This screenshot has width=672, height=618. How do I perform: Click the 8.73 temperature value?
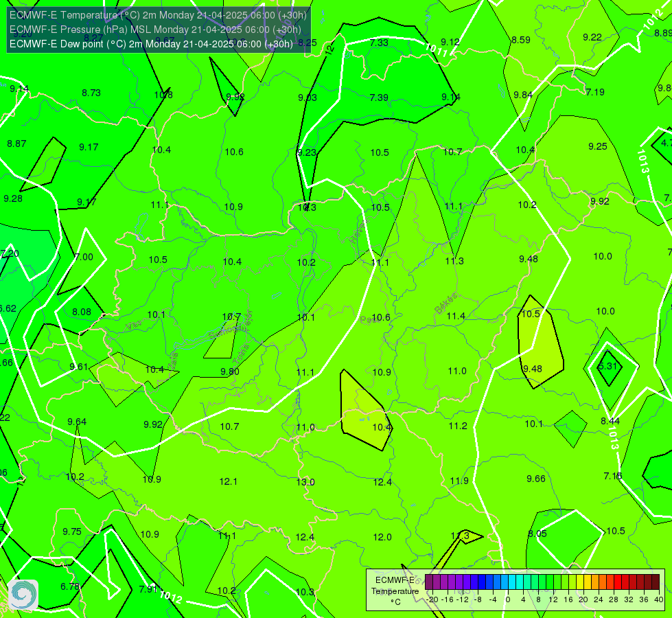pos(91,93)
